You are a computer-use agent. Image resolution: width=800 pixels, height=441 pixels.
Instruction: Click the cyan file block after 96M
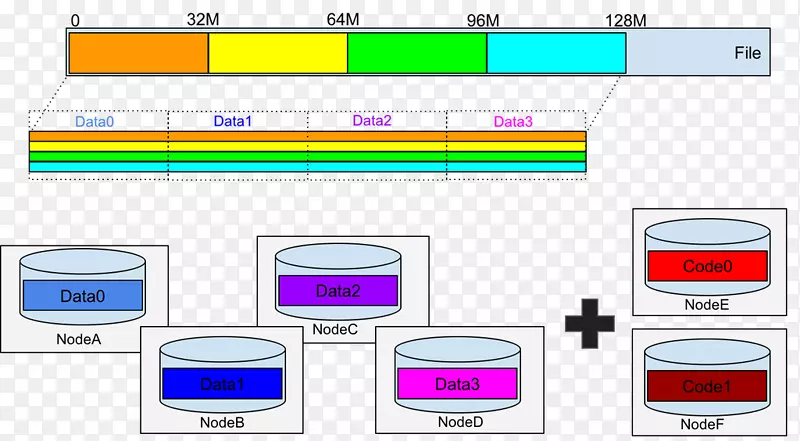click(x=557, y=53)
